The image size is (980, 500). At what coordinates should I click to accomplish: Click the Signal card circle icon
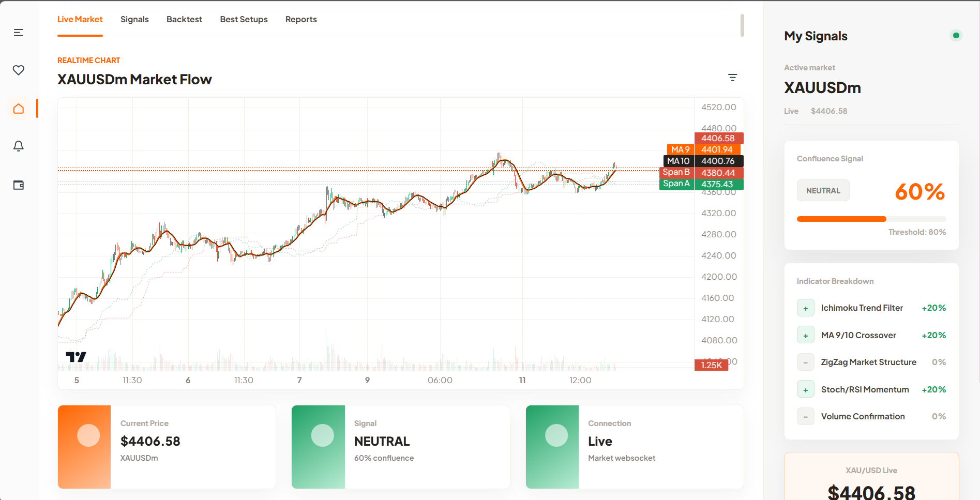(x=322, y=435)
